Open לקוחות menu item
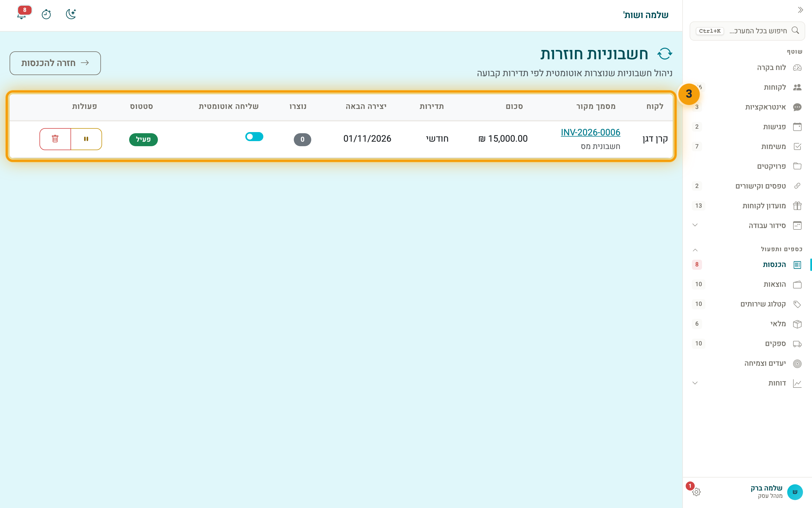Viewport: 812px width, 508px height. [x=747, y=87]
